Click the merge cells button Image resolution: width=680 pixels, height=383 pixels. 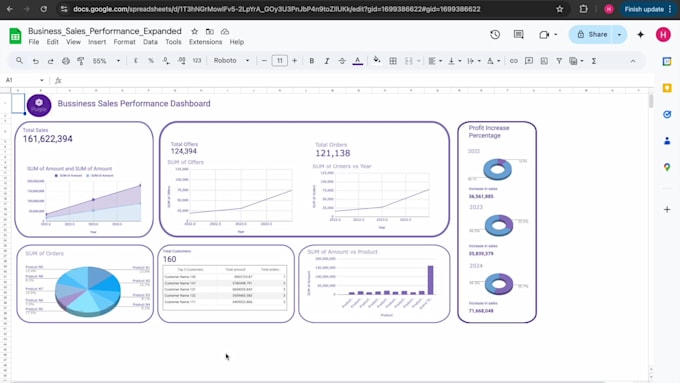tap(409, 61)
